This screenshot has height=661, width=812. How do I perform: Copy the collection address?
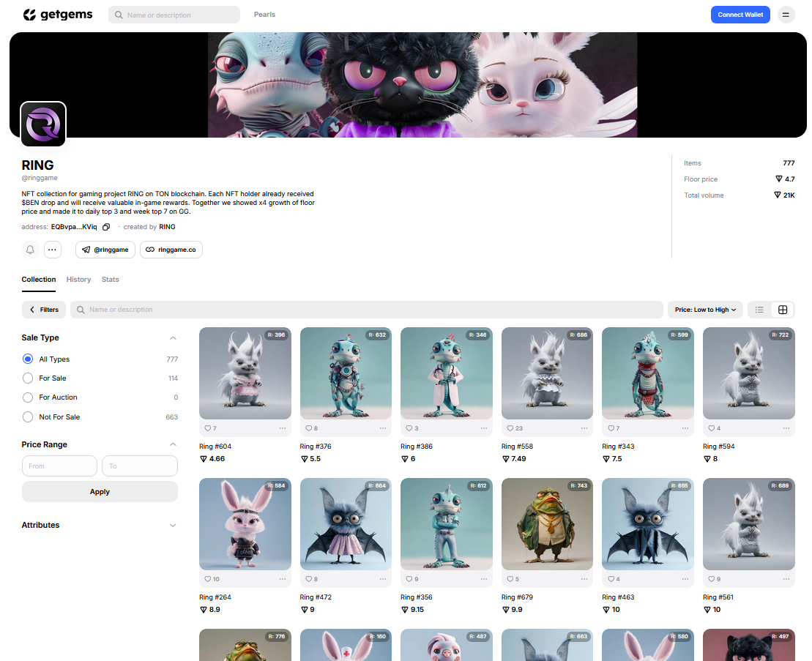pyautogui.click(x=106, y=227)
